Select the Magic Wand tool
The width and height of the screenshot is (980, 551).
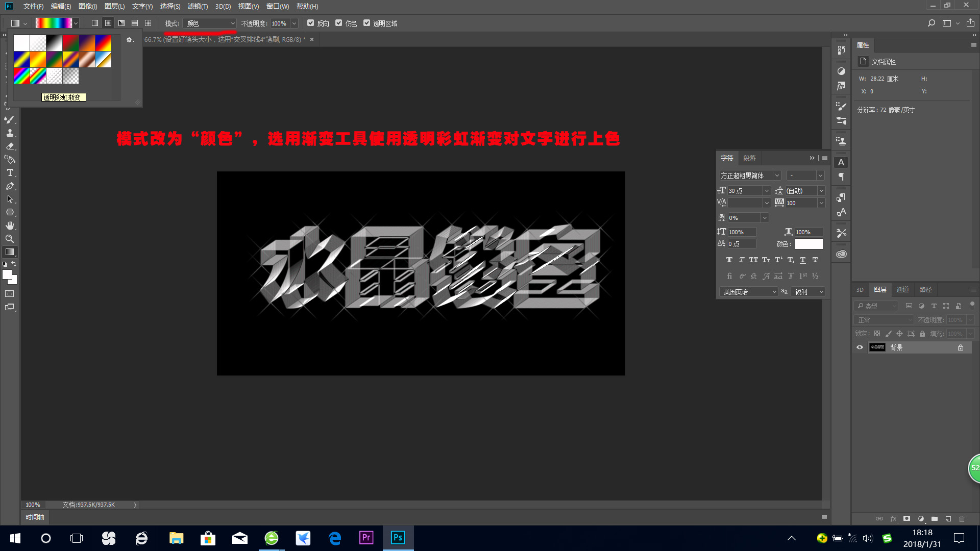[x=9, y=106]
